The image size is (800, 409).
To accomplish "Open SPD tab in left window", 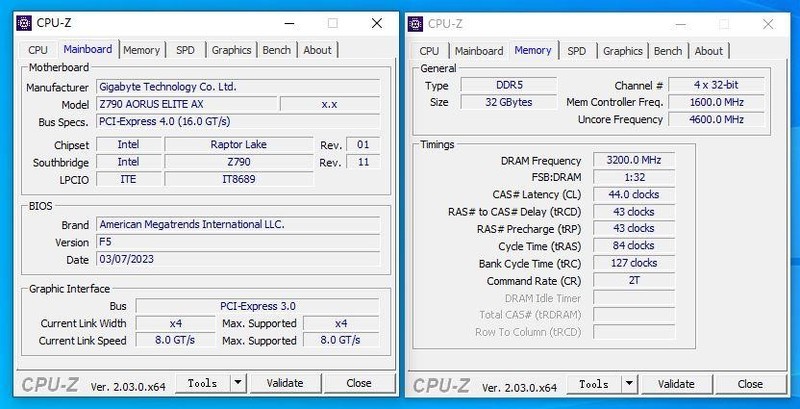I will click(185, 50).
